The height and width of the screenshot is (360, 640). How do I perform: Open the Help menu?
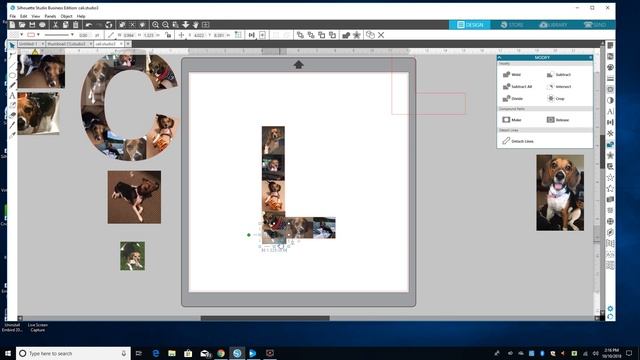click(x=81, y=16)
